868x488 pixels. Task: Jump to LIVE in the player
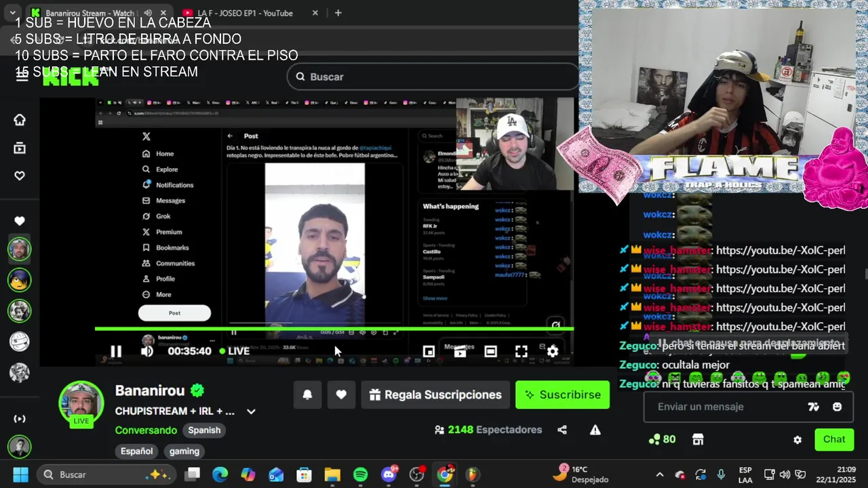click(234, 351)
